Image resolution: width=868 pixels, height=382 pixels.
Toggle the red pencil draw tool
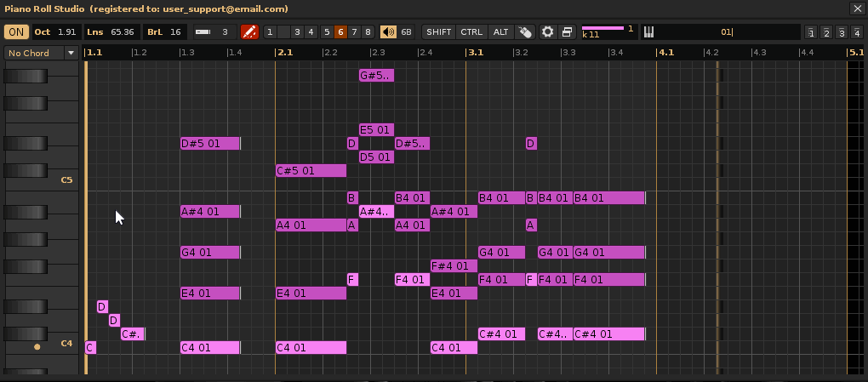pyautogui.click(x=249, y=32)
